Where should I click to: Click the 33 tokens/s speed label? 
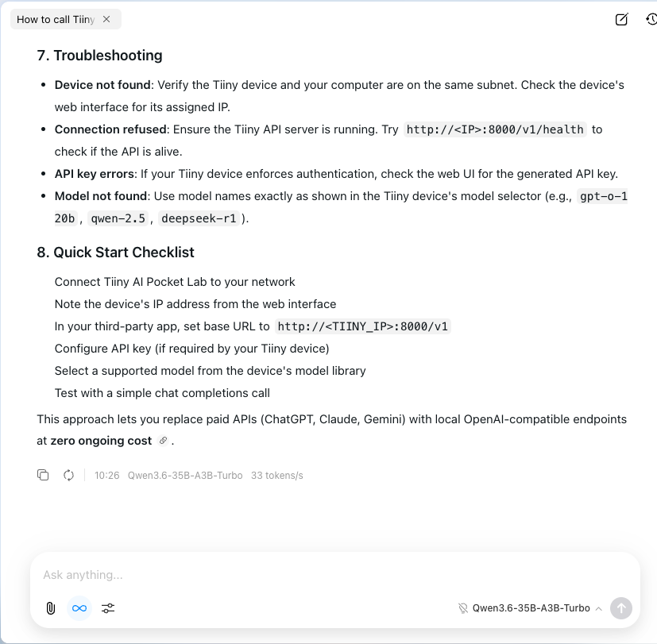coord(277,475)
